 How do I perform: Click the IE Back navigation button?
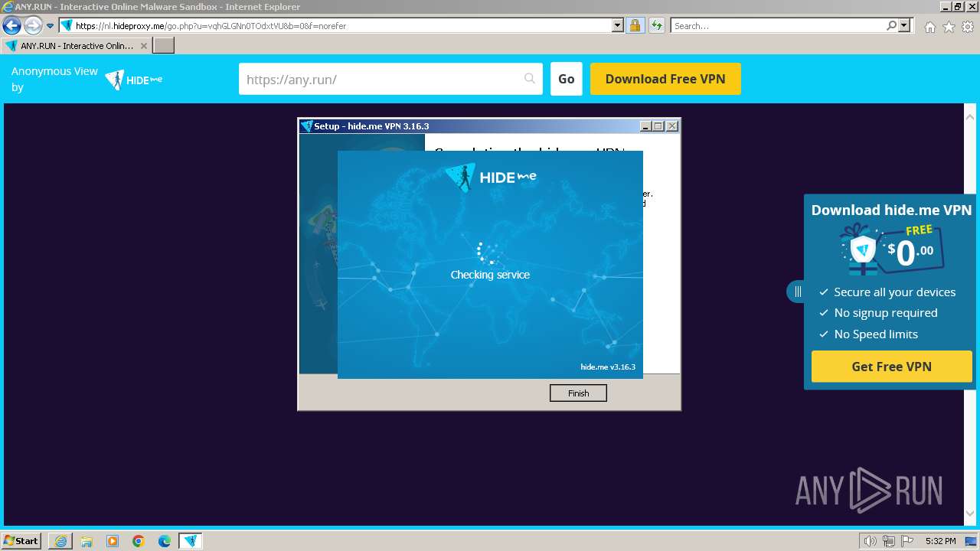point(11,26)
